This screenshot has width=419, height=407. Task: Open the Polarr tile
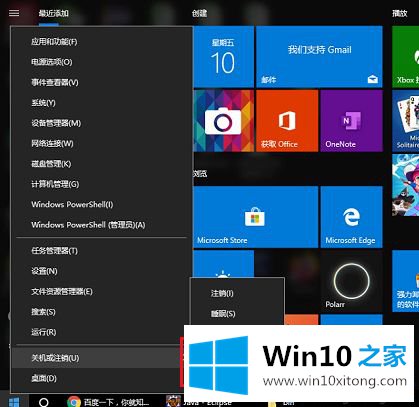[351, 281]
